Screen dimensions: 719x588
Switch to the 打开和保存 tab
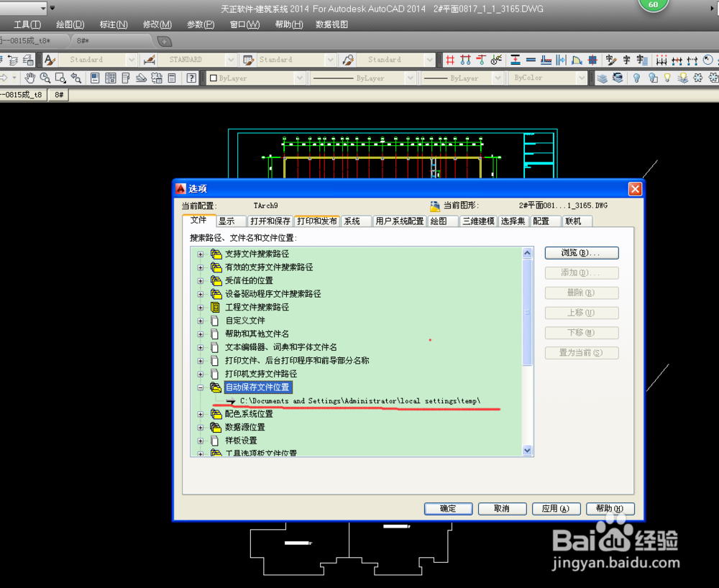270,221
